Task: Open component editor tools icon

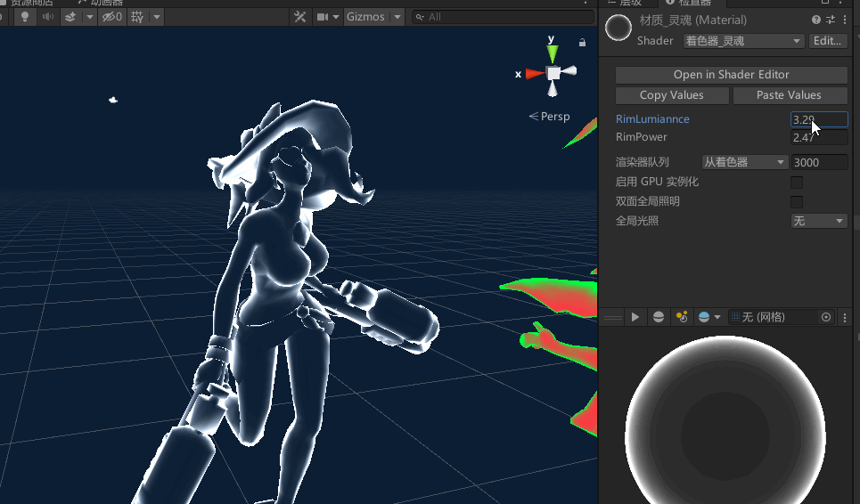Action: click(300, 17)
